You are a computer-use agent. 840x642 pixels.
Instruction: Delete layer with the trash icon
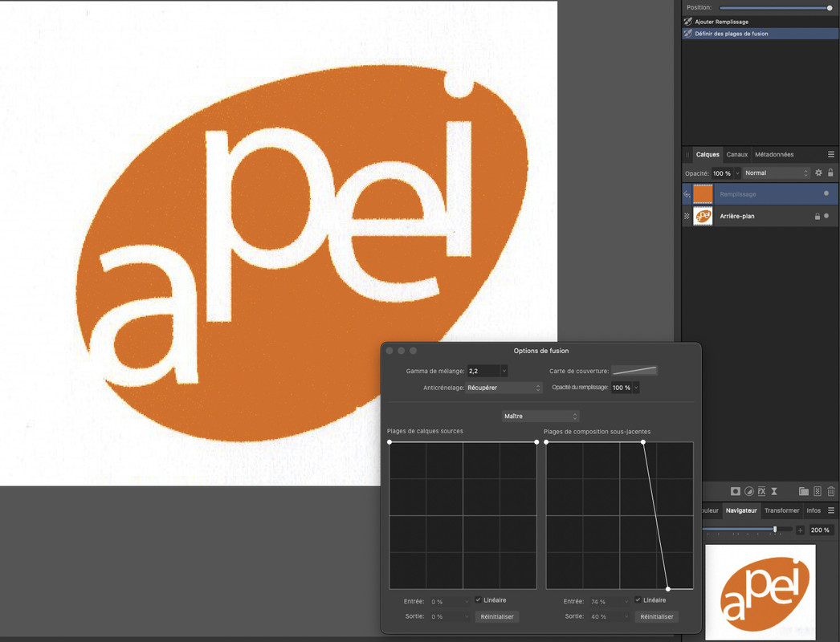(x=831, y=491)
